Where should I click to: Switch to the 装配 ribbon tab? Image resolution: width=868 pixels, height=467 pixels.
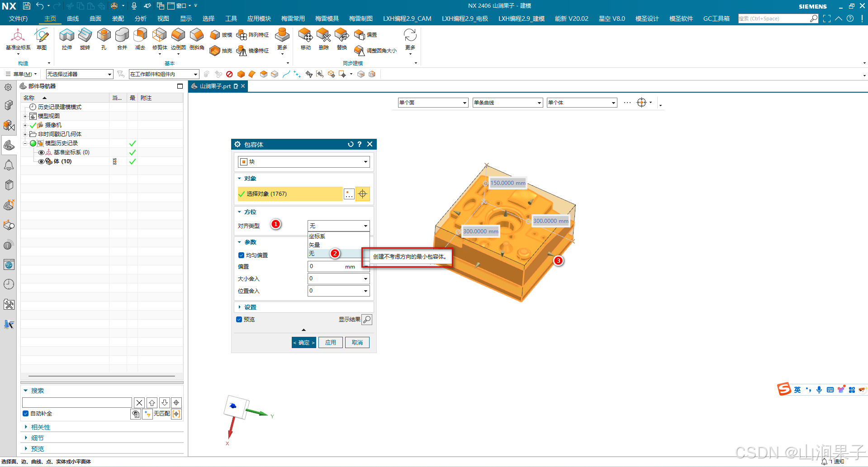point(118,19)
